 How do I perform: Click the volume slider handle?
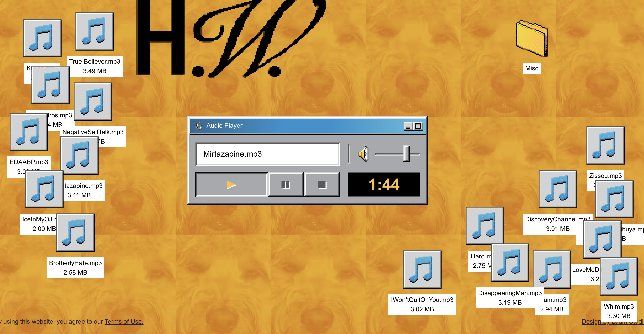click(x=406, y=154)
